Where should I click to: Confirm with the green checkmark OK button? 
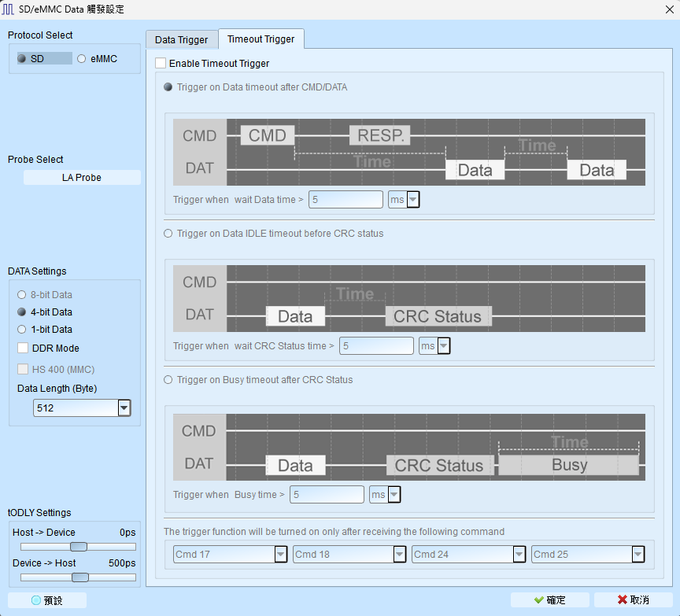pos(550,600)
